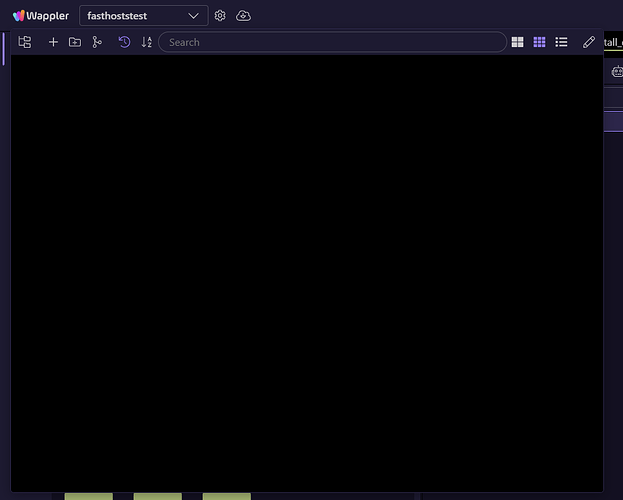Click the Wappler logo

[x=41, y=16]
